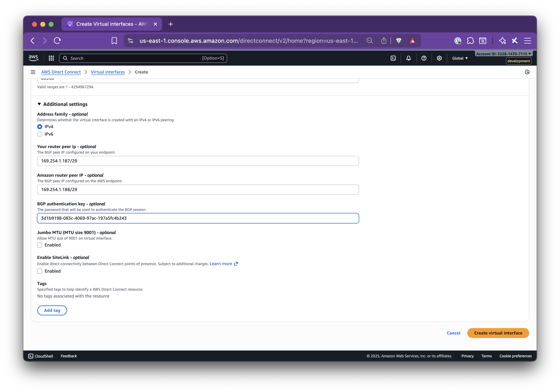Open the Virtual interfaces breadcrumb link
The width and height of the screenshot is (560, 392).
108,72
